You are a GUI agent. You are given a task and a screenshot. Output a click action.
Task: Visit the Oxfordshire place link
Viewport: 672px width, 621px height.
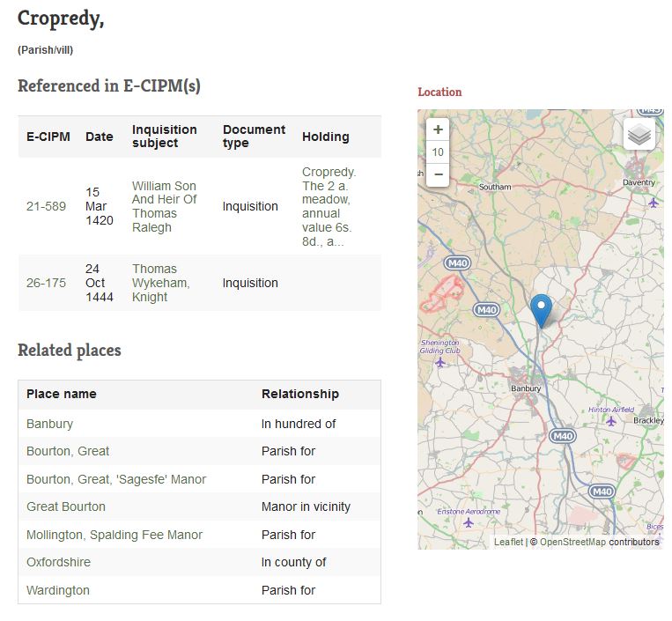coord(58,562)
